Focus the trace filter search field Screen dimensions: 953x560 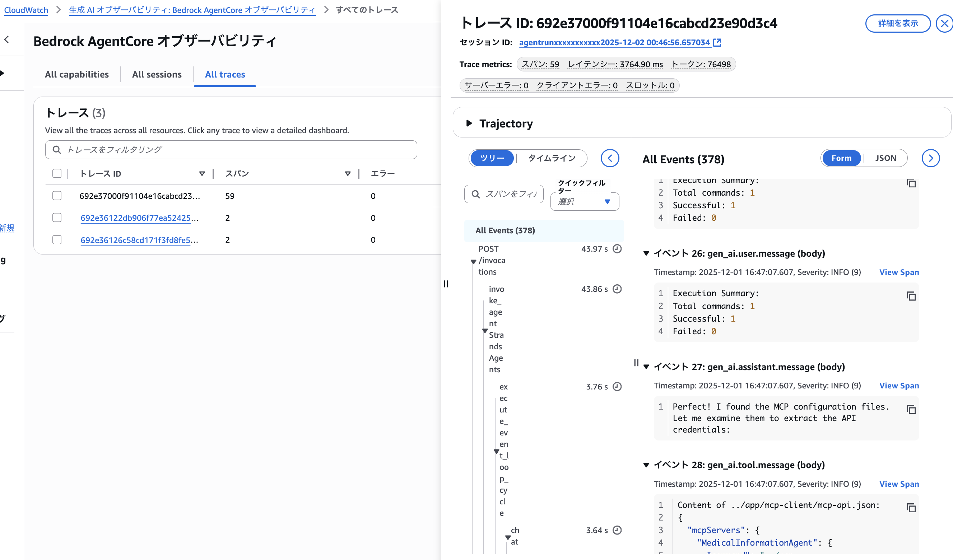[x=231, y=150]
